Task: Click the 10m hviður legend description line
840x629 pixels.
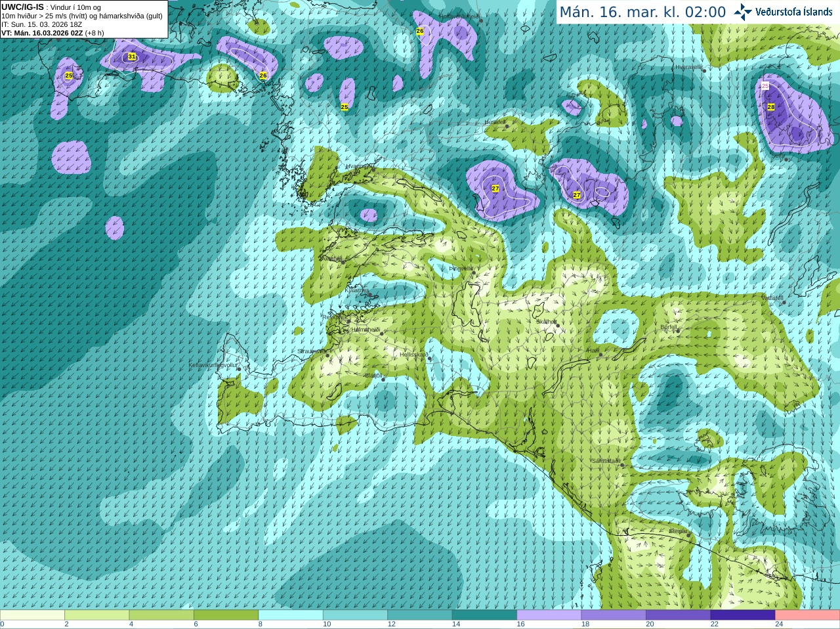Action: (82, 16)
